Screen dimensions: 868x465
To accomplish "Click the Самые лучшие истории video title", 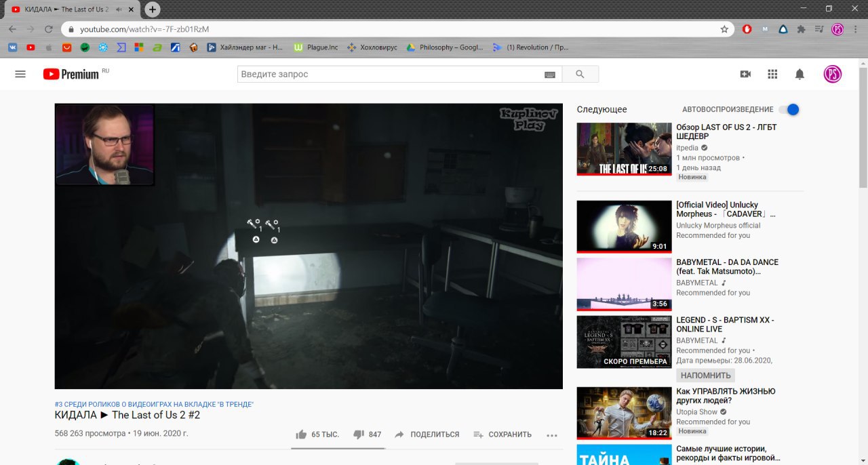I will [x=728, y=453].
